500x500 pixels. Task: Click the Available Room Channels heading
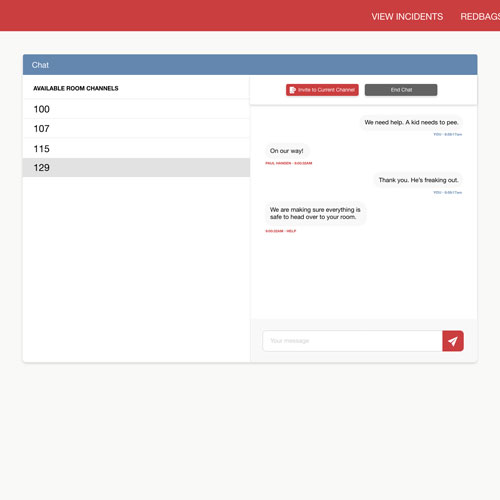click(76, 88)
